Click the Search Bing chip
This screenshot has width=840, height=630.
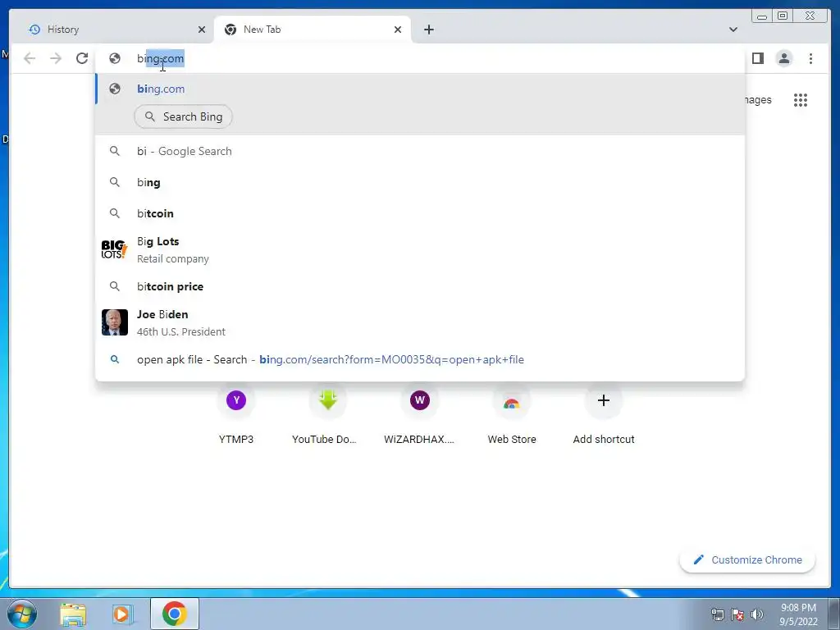pos(183,116)
